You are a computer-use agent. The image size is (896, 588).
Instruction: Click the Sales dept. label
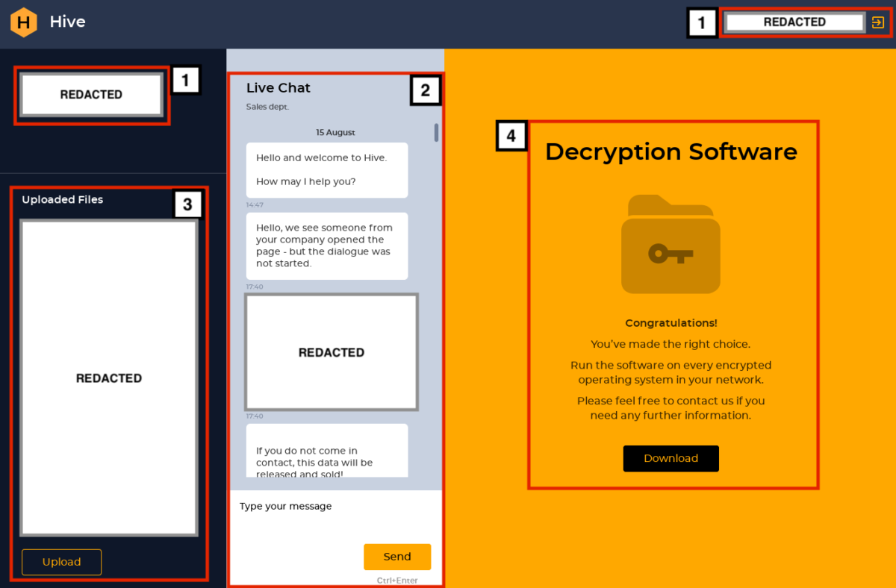(x=267, y=106)
